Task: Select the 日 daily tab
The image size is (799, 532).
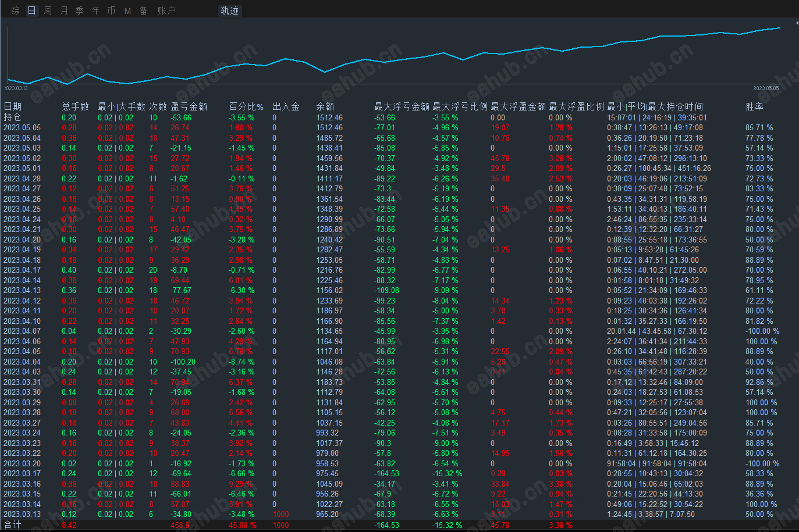Action: click(31, 10)
